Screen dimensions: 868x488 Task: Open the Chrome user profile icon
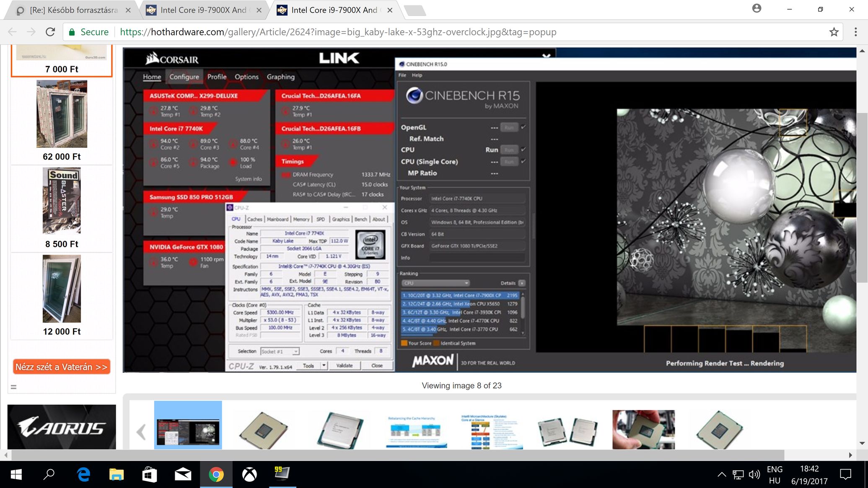click(757, 8)
